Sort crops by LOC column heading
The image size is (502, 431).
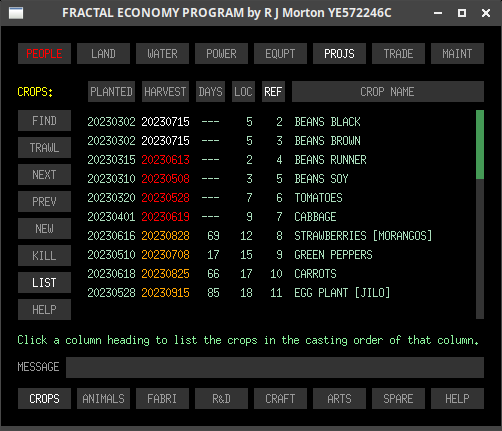243,91
